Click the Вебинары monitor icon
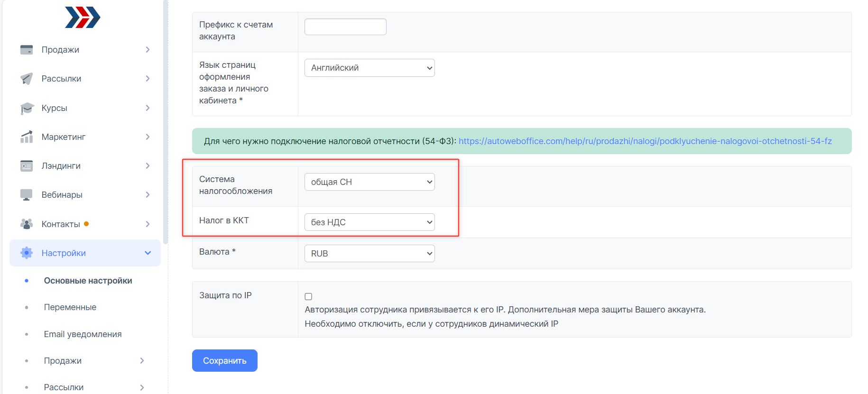 [x=27, y=195]
